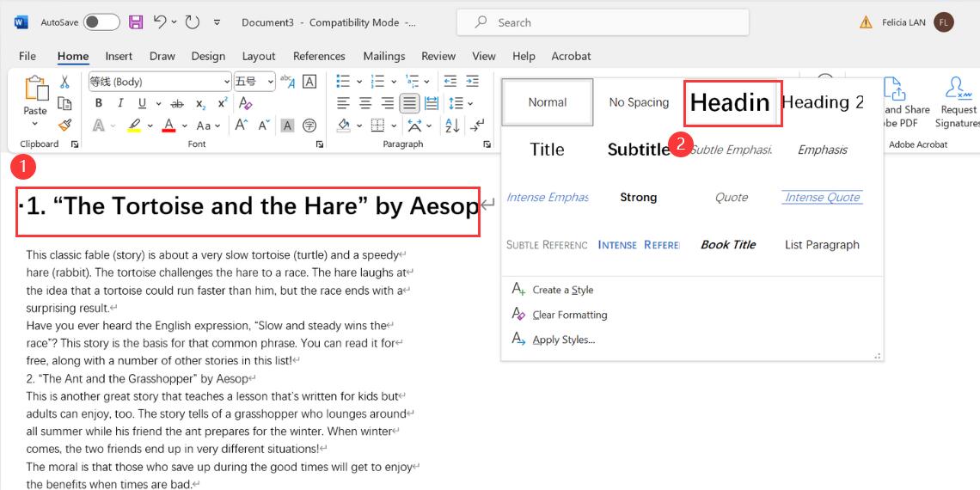980x490 pixels.
Task: Open font color dropdown arrow
Action: 184,126
